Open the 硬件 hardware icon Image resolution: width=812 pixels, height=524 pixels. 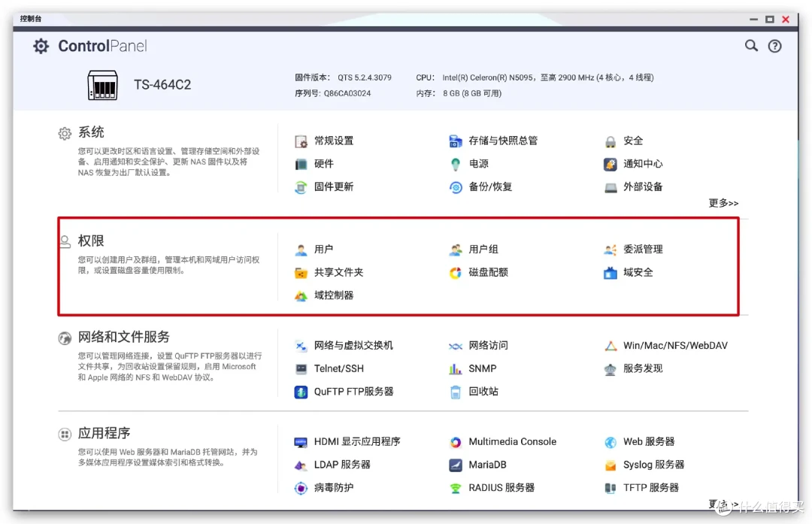301,164
